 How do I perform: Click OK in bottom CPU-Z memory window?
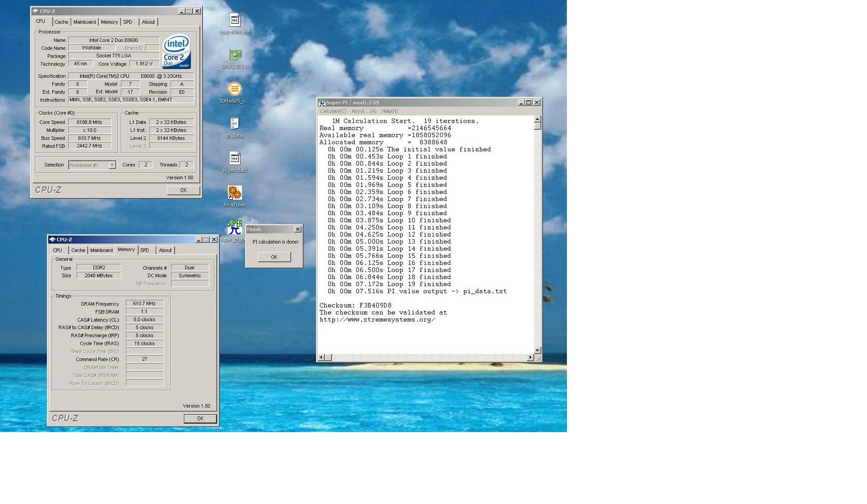point(200,419)
